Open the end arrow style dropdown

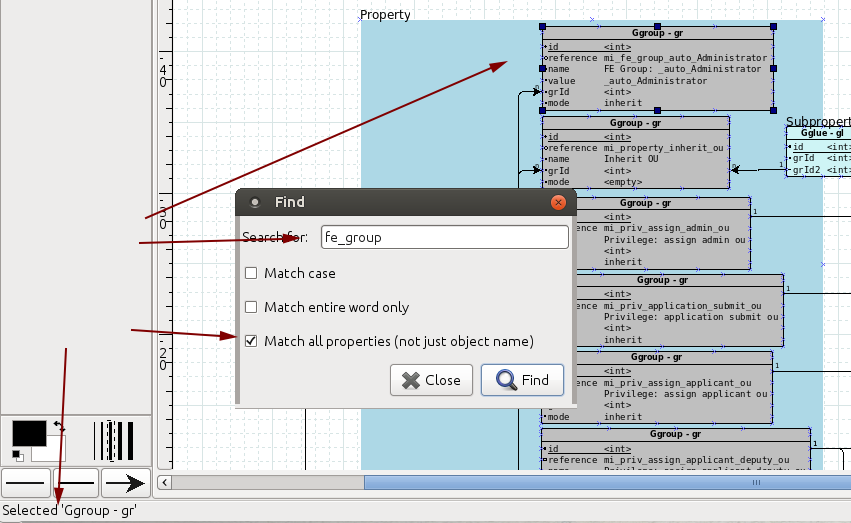point(125,483)
